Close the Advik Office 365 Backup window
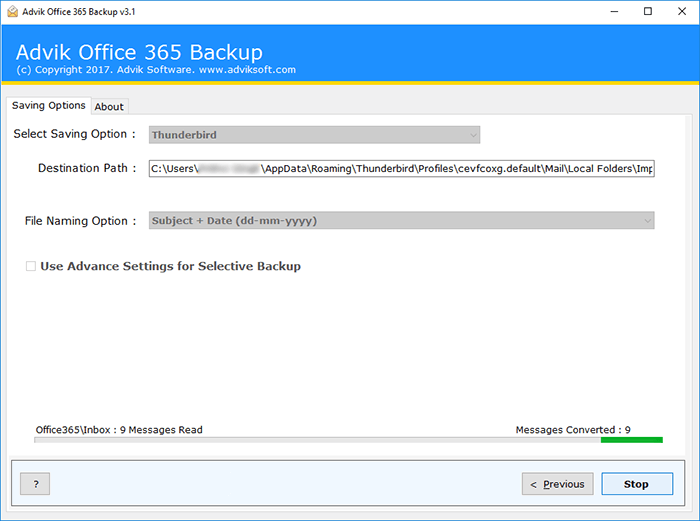Image resolution: width=700 pixels, height=521 pixels. [682, 12]
